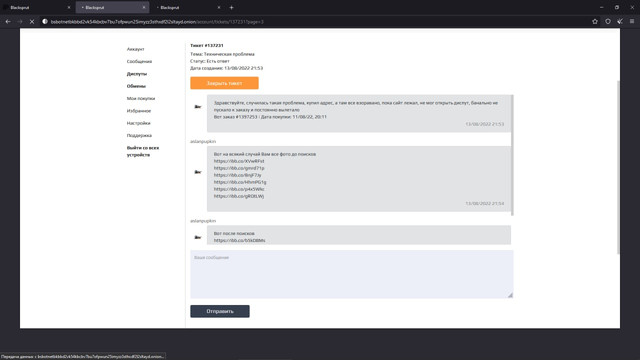The width and height of the screenshot is (640, 360).
Task: Open Обмены in the sidebar
Action: click(x=136, y=86)
